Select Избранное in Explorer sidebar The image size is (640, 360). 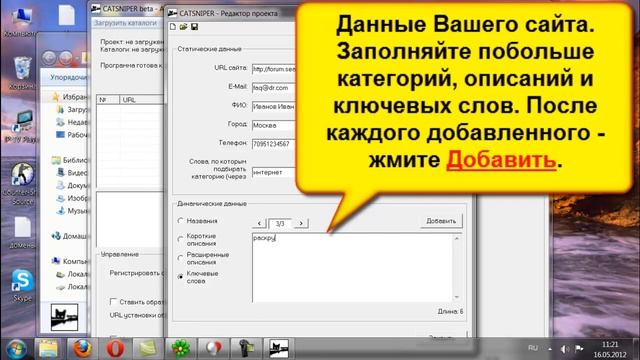coord(69,97)
